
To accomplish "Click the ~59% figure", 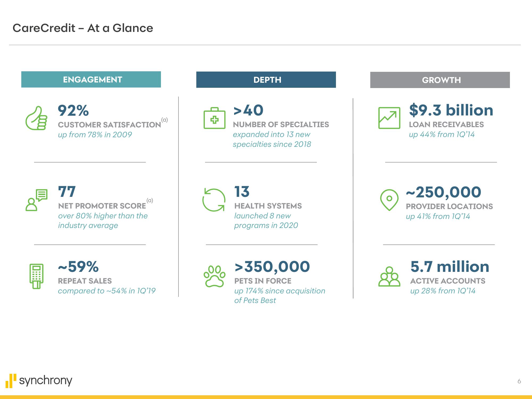I will pyautogui.click(x=78, y=267).
